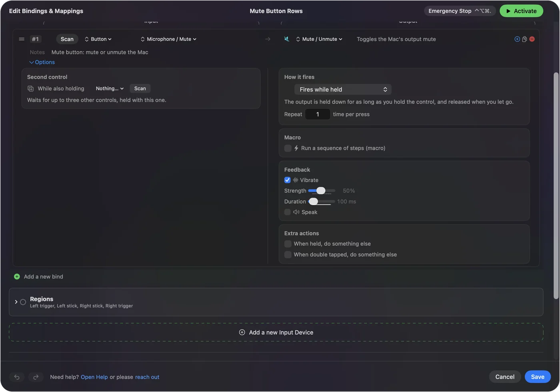Click the speaker icon next to Speak

296,212
